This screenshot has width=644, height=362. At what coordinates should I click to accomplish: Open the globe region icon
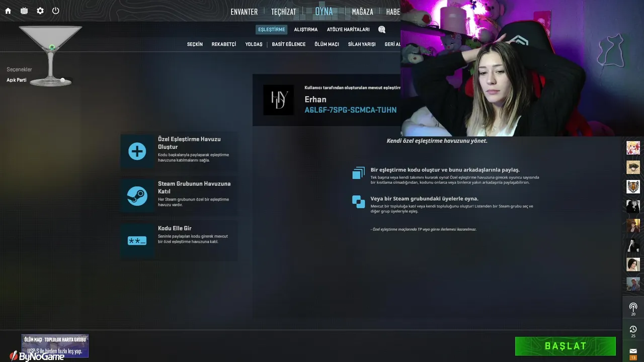tap(382, 30)
